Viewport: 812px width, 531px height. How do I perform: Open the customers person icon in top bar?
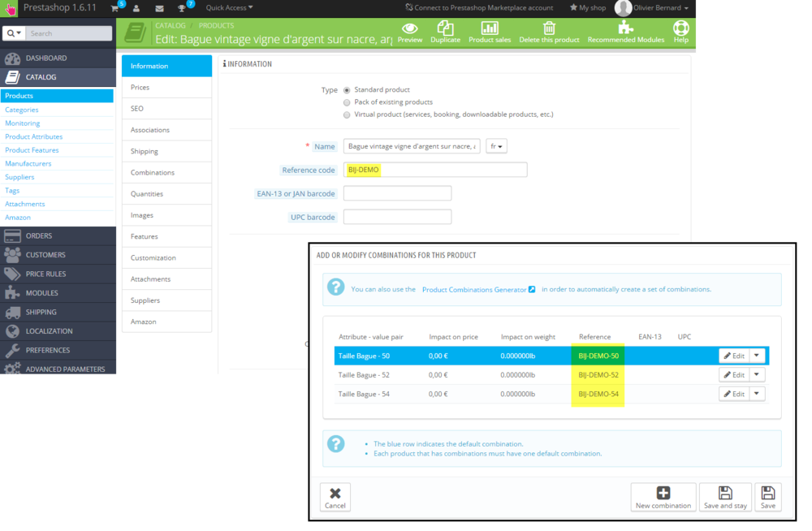tap(136, 8)
